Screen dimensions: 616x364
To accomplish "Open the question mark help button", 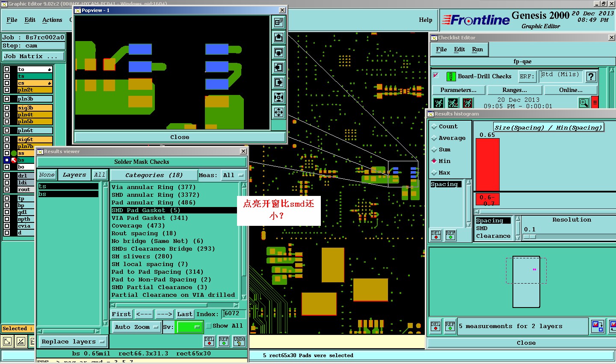I will point(591,76).
